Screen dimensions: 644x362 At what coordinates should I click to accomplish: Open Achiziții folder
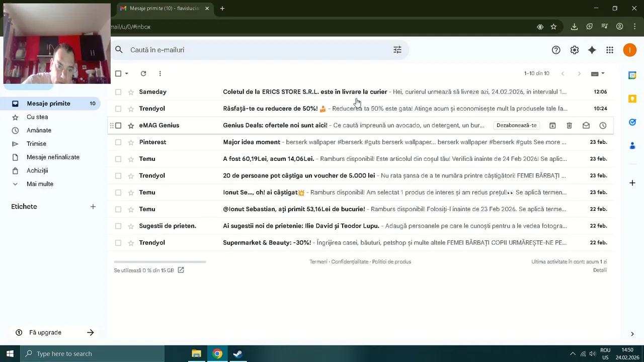pyautogui.click(x=37, y=171)
